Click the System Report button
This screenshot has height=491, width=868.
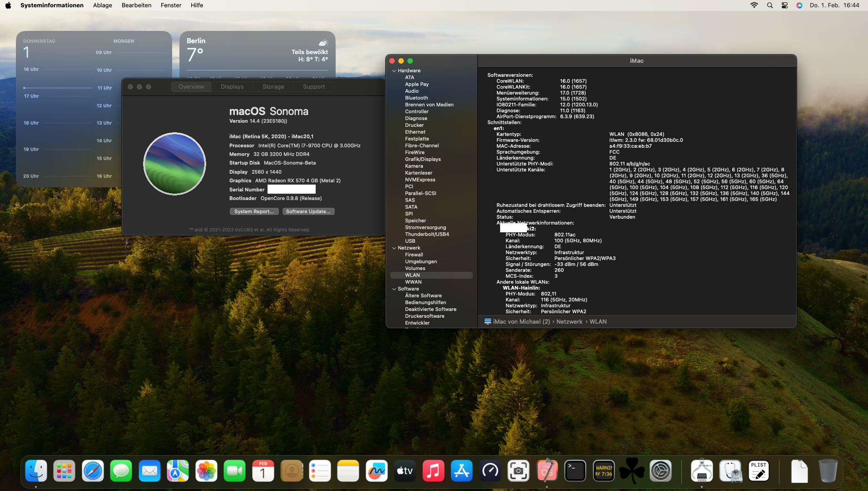pos(254,211)
